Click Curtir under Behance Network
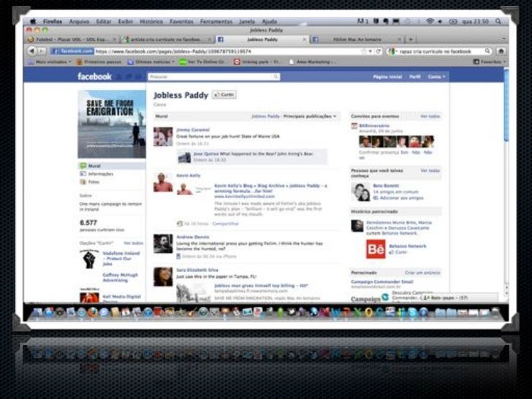 pyautogui.click(x=400, y=252)
